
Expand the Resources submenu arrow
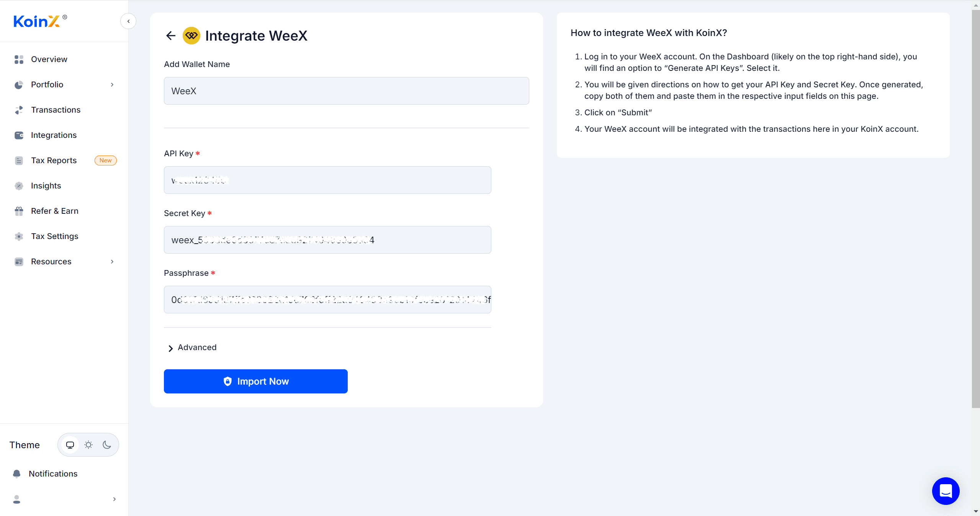tap(112, 262)
